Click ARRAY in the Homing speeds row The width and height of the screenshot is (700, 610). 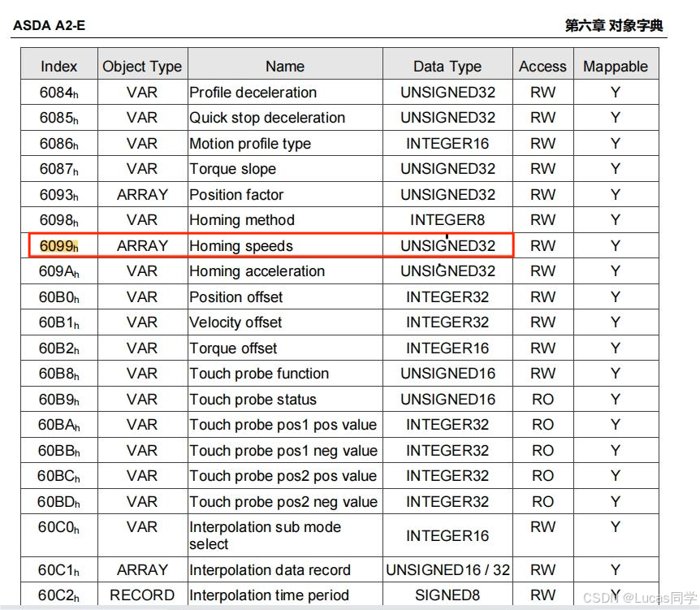point(142,246)
